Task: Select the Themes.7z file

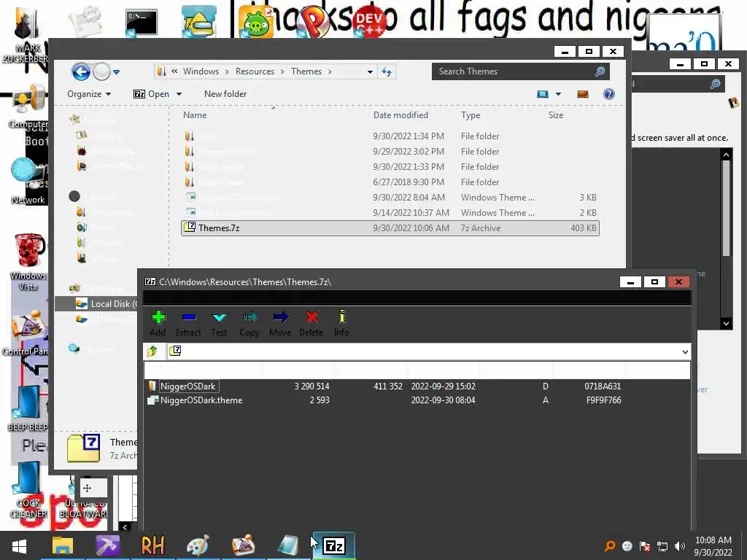Action: click(390, 228)
